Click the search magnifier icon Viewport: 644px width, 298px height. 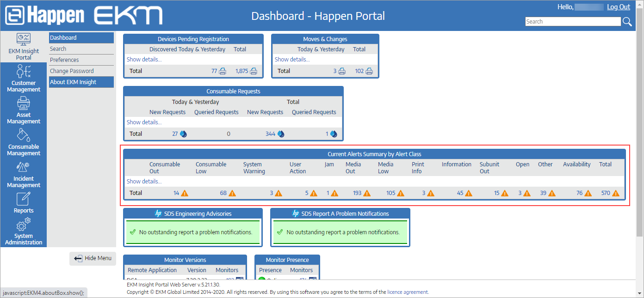[x=627, y=22]
